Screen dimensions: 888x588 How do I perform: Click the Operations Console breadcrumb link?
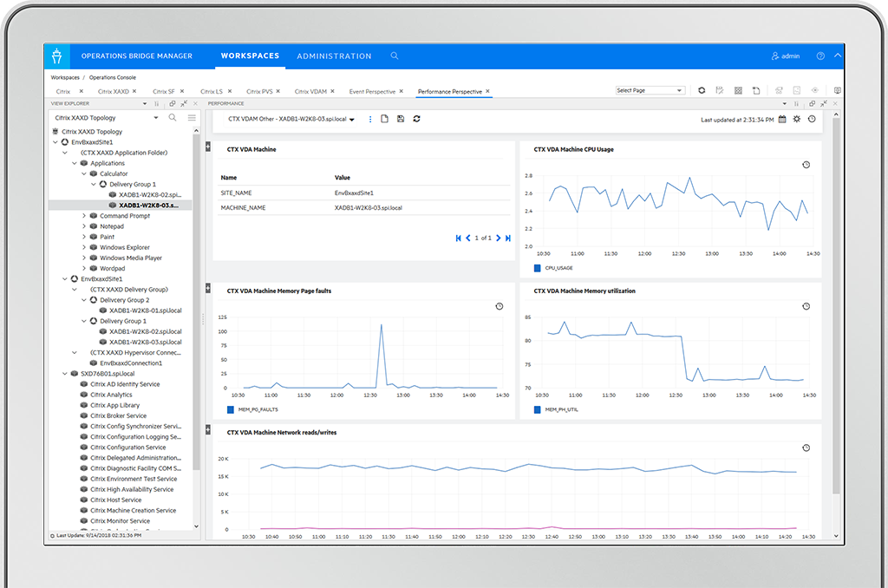tap(112, 77)
